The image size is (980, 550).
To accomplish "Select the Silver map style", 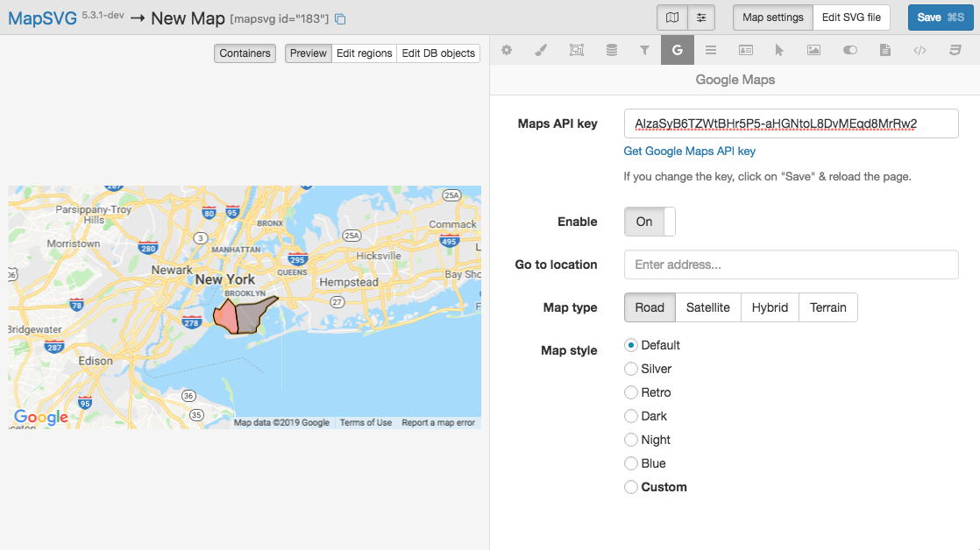I will pyautogui.click(x=630, y=369).
